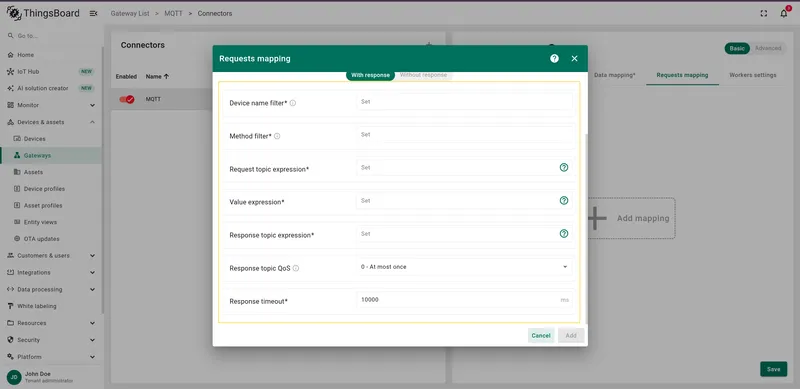This screenshot has width=800, height=389.
Task: Open help for Requests mapping dialog
Action: coord(554,59)
